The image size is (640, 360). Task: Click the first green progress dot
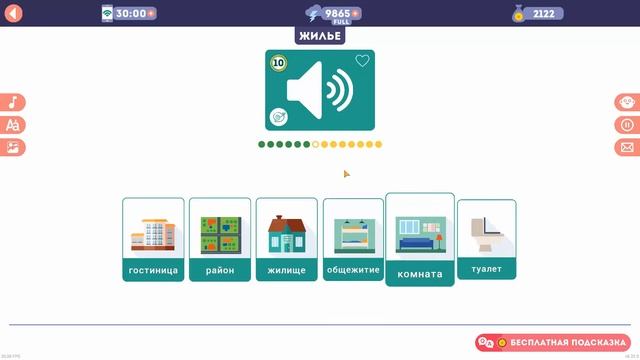pos(262,144)
